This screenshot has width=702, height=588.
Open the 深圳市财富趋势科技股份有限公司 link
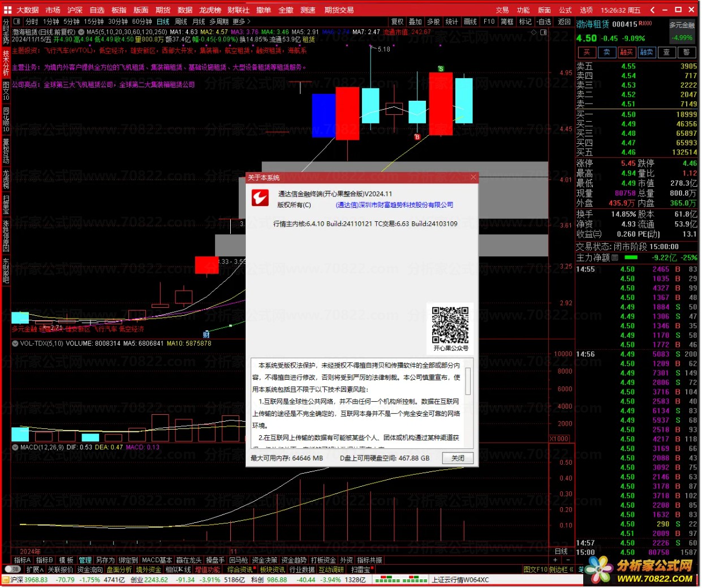coord(394,205)
